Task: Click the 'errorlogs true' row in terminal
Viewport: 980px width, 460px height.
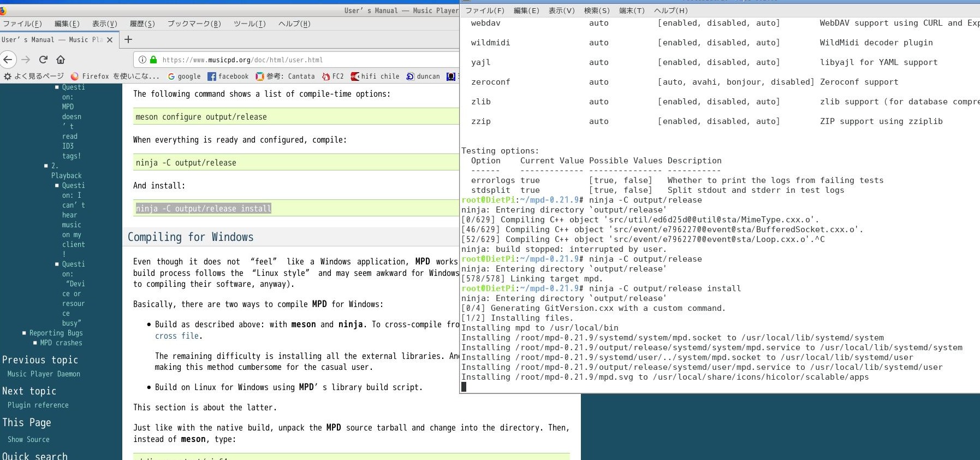Action: tap(677, 180)
